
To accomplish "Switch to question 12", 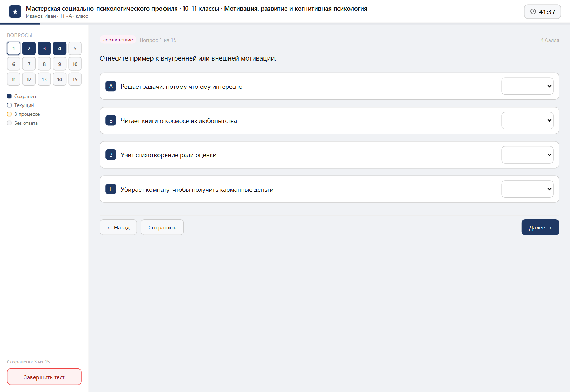I will tap(29, 79).
